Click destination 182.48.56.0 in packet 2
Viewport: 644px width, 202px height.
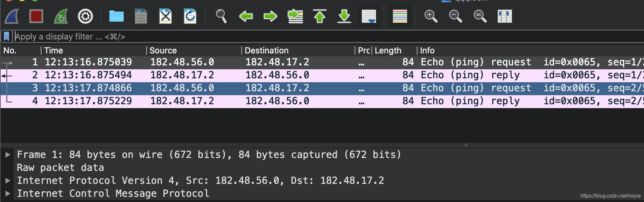click(277, 75)
